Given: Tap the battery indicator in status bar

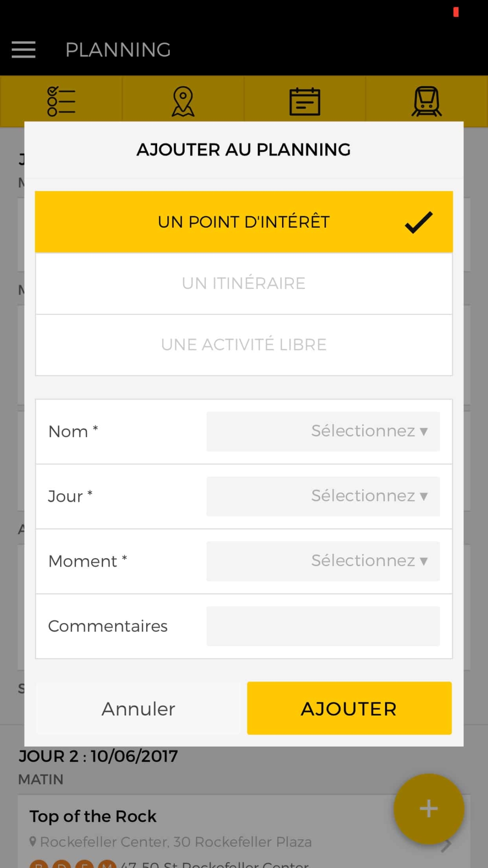Looking at the screenshot, I should click(456, 12).
